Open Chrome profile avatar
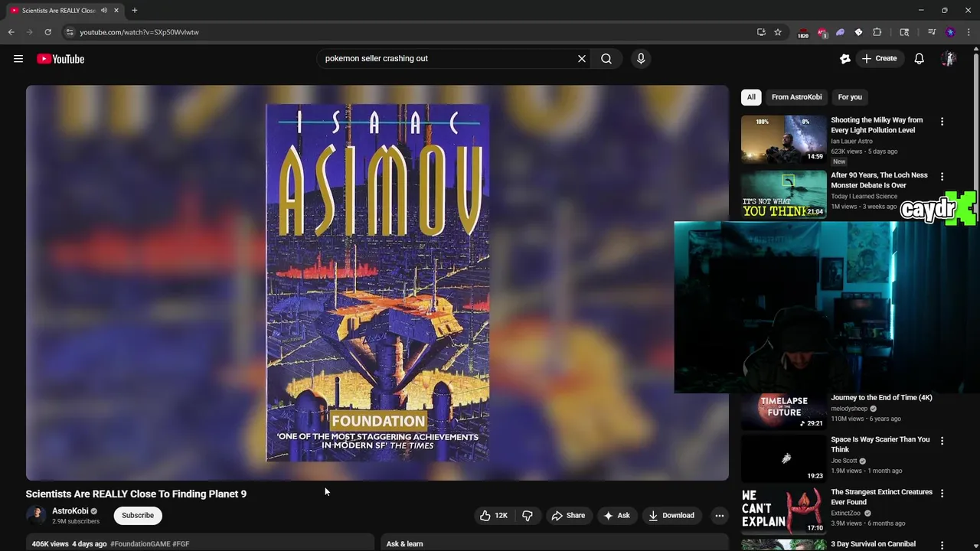Screen dimensions: 980x551 coord(950,32)
